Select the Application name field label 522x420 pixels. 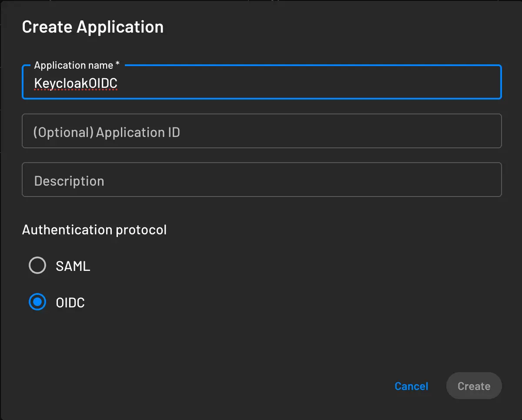[73, 65]
